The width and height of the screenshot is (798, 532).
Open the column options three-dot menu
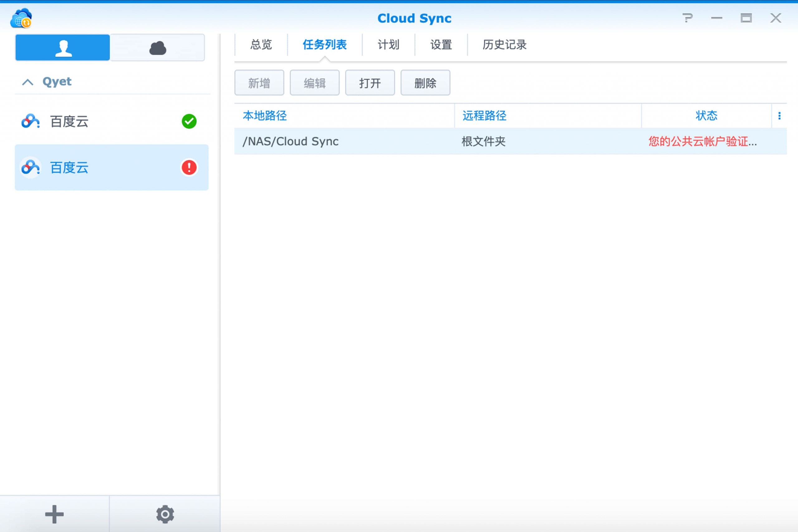coord(780,116)
